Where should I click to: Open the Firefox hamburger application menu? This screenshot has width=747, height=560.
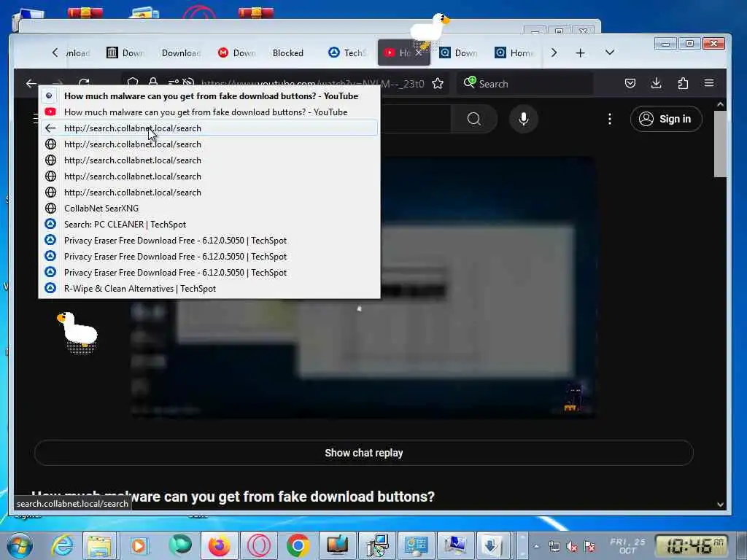[x=709, y=83]
